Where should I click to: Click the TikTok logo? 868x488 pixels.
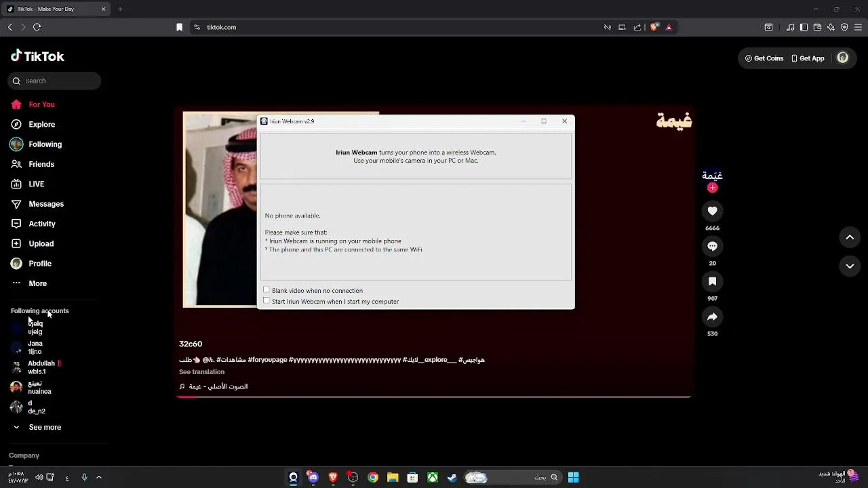coord(37,57)
